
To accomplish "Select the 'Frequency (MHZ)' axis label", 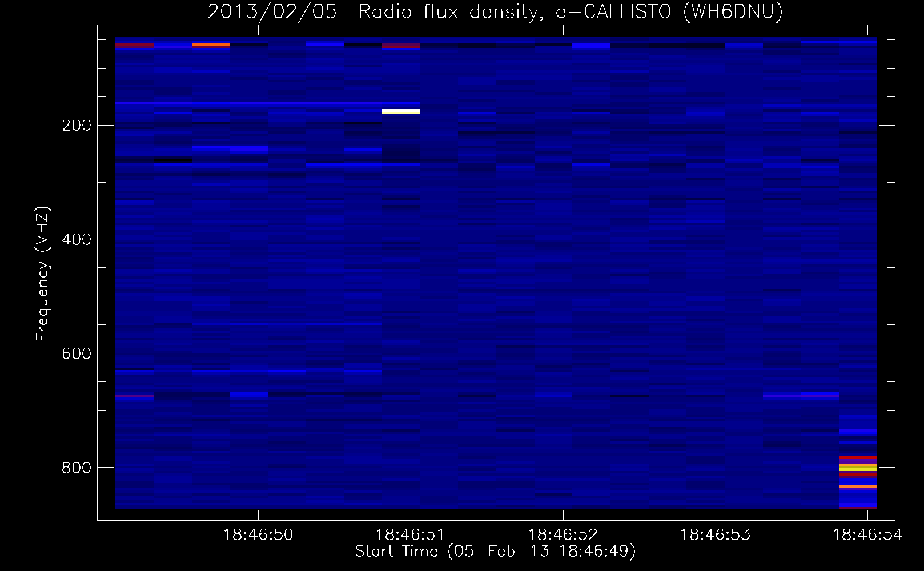I will coord(43,274).
